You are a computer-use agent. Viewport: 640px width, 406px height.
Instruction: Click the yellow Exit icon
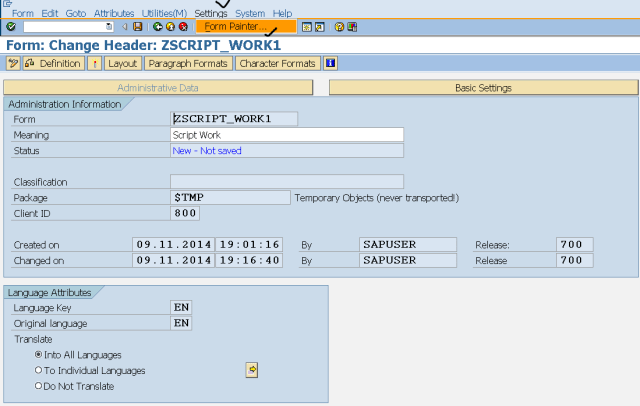tap(171, 27)
